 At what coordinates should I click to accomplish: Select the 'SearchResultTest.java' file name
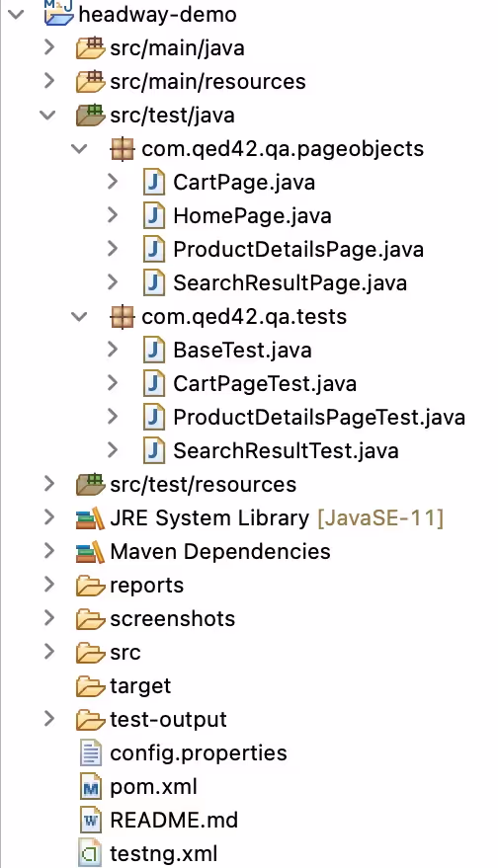point(286,451)
